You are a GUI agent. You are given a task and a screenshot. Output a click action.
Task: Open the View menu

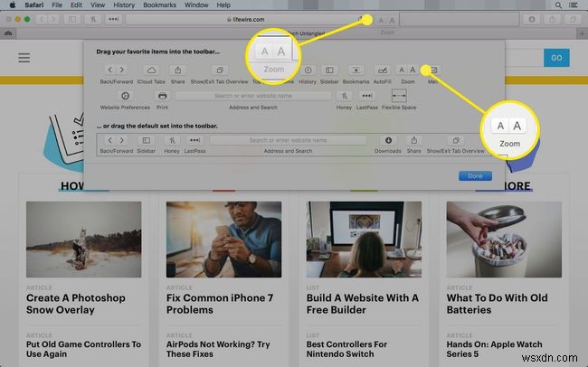98,5
